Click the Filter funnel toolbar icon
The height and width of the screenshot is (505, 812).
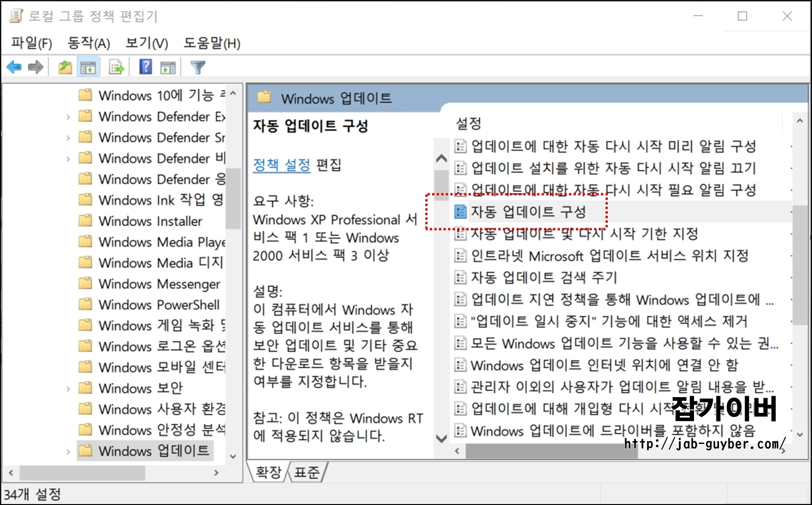point(198,67)
